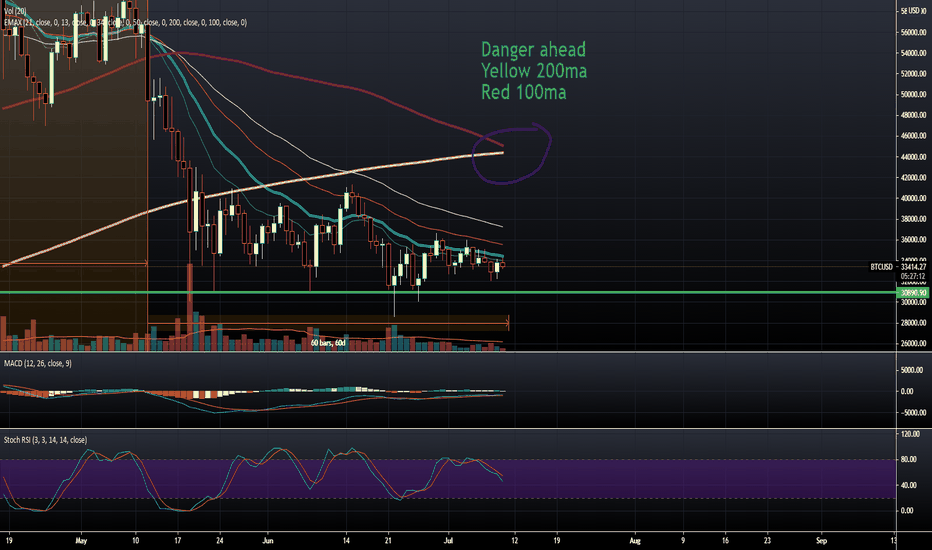Click the 17 date on the time axis
932x550 pixels.
pyautogui.click(x=178, y=540)
